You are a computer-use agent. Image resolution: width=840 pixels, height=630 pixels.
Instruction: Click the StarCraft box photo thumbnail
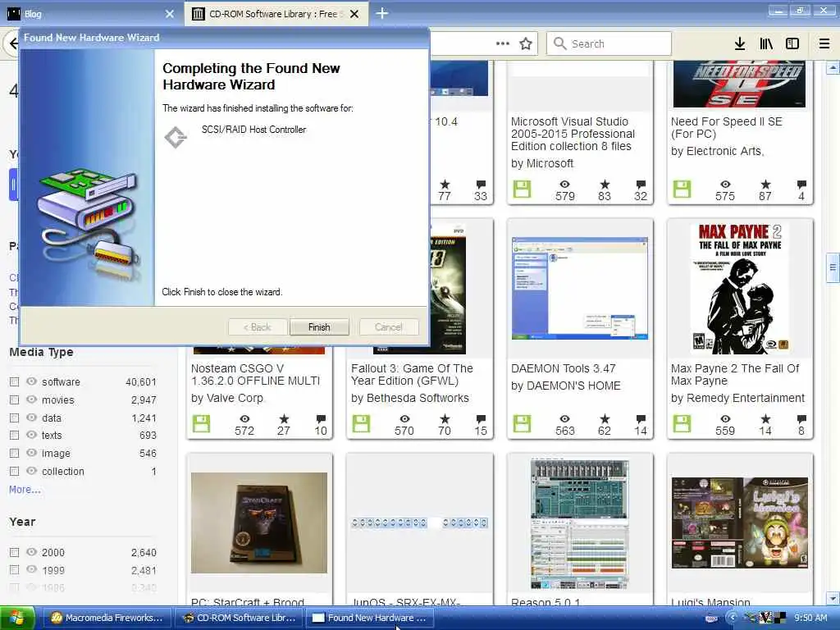[x=258, y=523]
